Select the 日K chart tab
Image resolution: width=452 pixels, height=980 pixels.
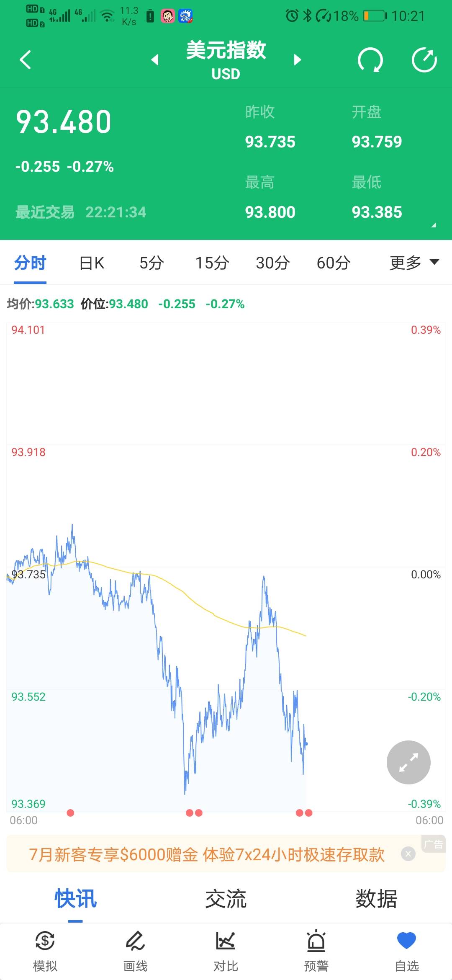[x=92, y=263]
